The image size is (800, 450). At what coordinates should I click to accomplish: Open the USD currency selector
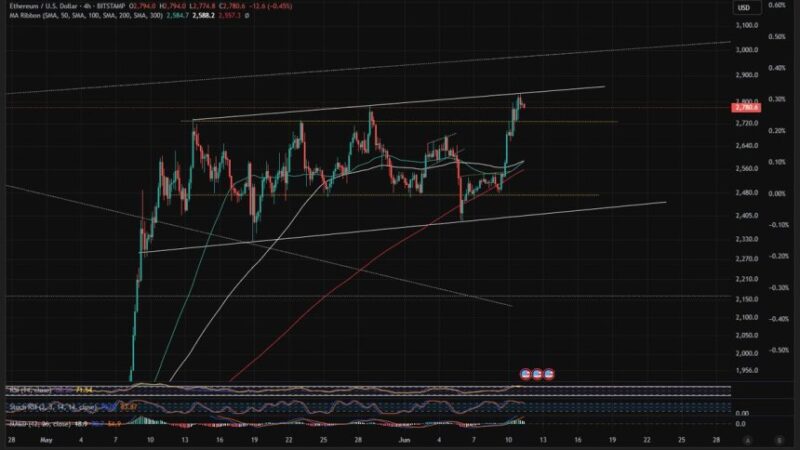click(747, 7)
